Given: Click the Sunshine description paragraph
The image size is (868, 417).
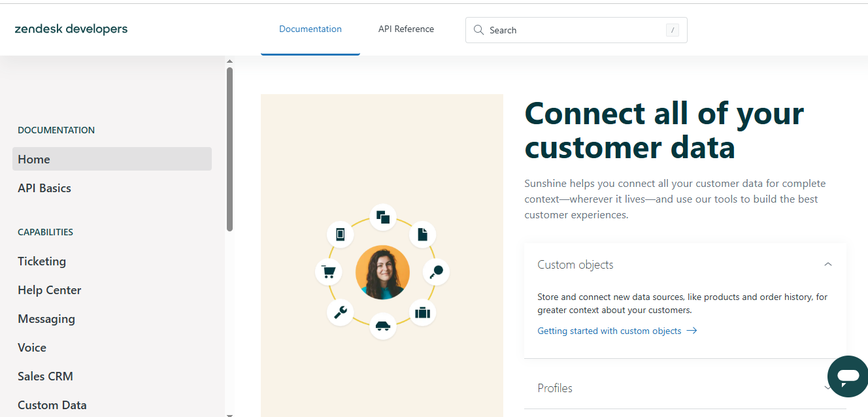Looking at the screenshot, I should (x=675, y=199).
